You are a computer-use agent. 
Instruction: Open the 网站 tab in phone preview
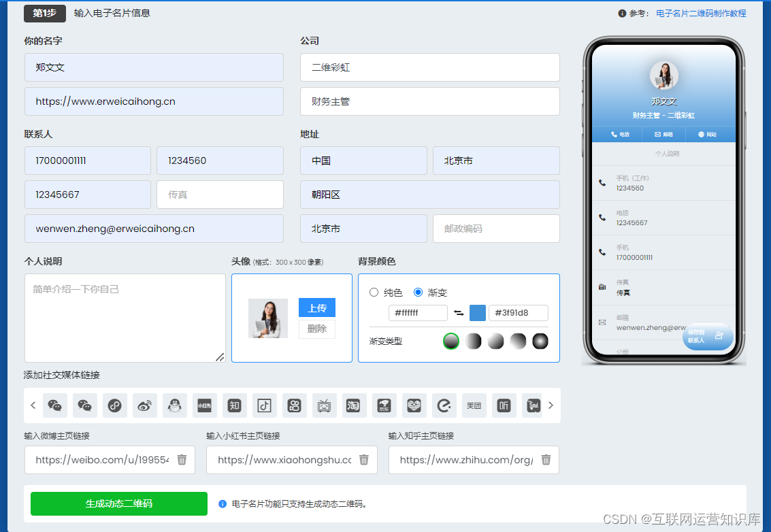[x=708, y=134]
